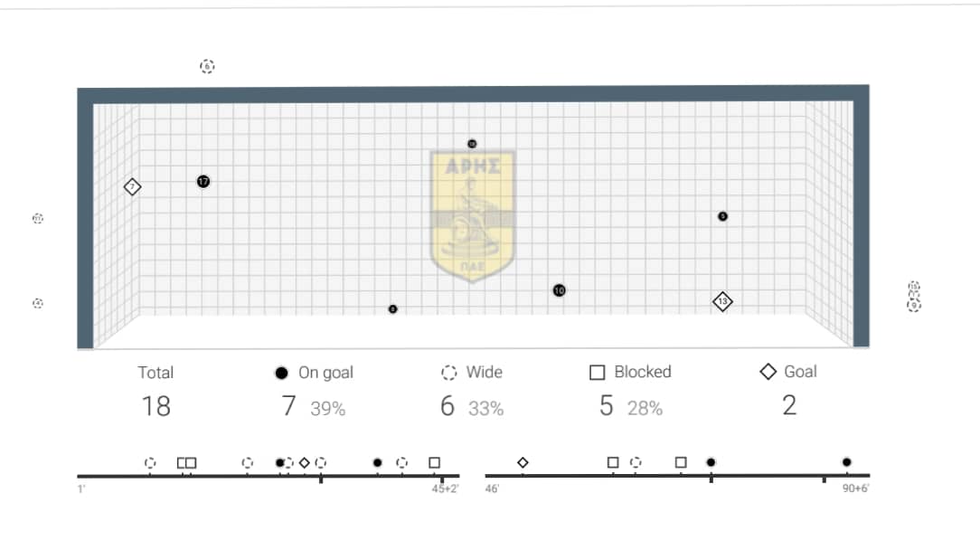The width and height of the screenshot is (980, 550).
Task: Click wide shot marker 6 above the crossbar
Action: coord(207,66)
